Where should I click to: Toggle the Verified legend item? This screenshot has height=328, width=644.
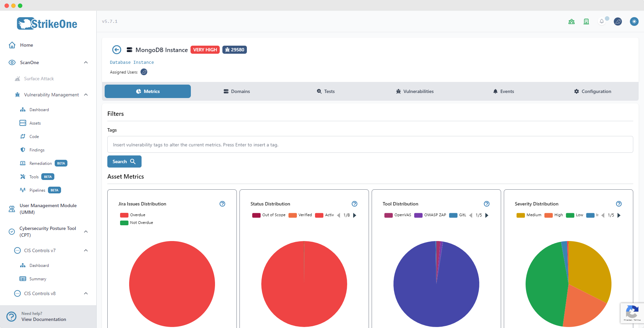(300, 215)
